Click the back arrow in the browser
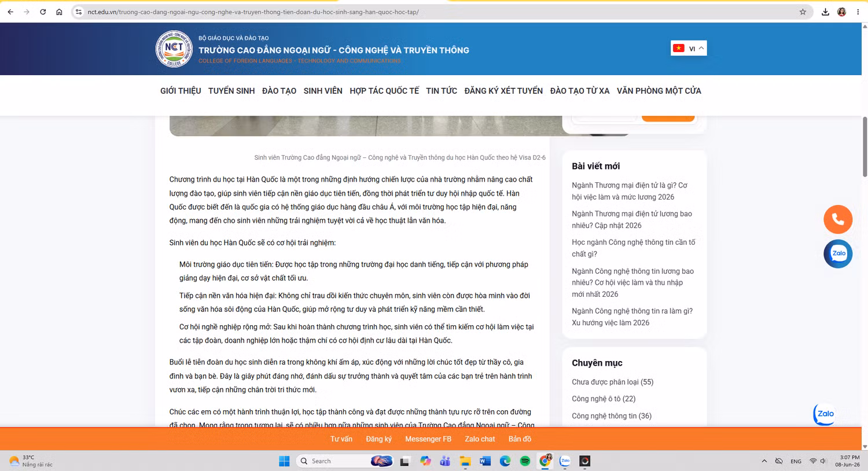Image resolution: width=868 pixels, height=471 pixels. coord(10,12)
